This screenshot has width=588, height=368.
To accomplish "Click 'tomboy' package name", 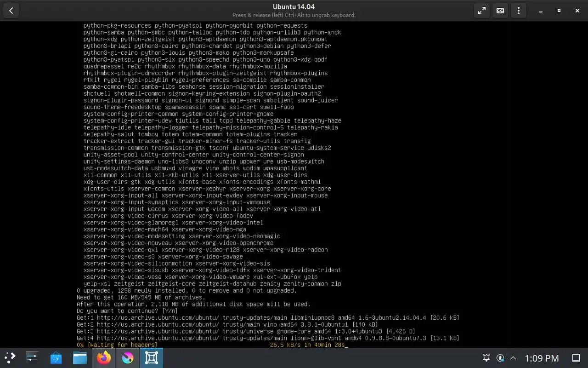I will [x=148, y=134].
